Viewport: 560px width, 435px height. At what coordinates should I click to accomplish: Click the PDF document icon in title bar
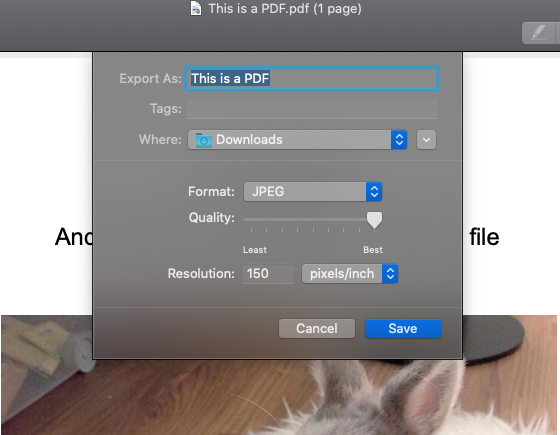[196, 9]
